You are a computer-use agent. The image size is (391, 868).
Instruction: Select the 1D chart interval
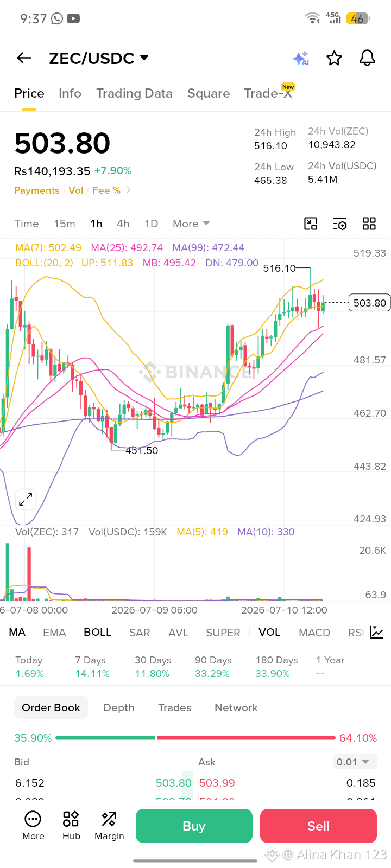tap(151, 224)
